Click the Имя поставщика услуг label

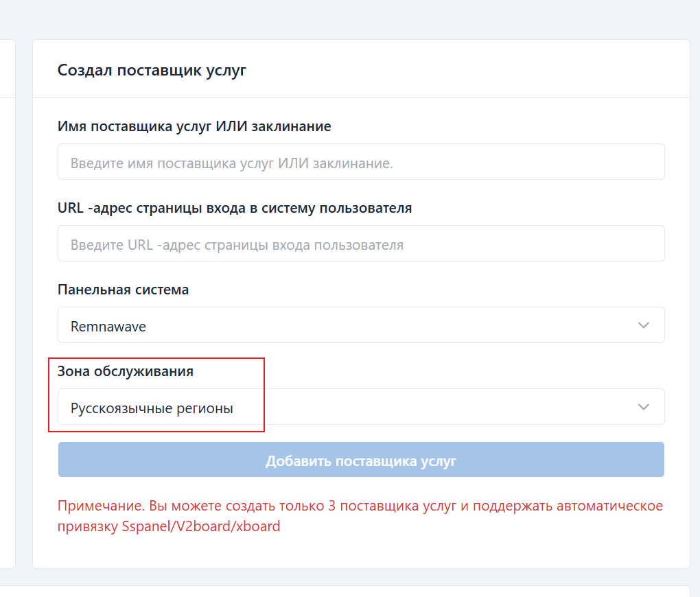point(194,126)
